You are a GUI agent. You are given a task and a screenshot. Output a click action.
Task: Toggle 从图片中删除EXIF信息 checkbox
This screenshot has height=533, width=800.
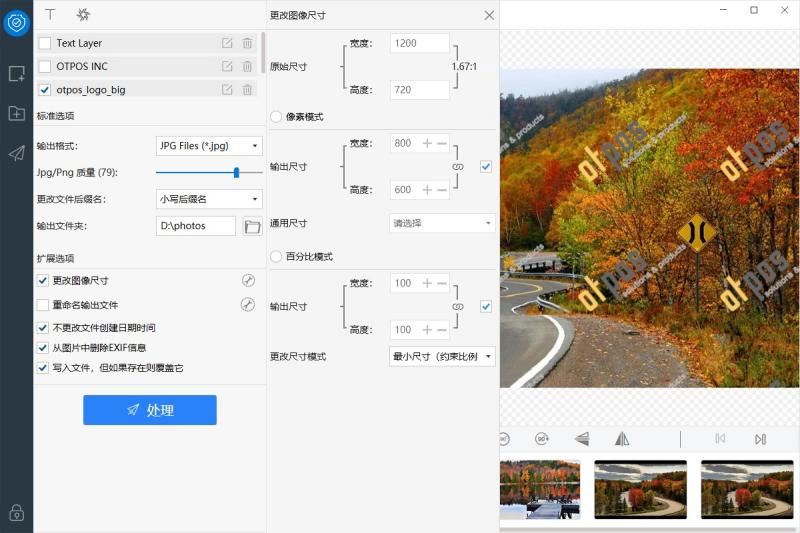43,348
